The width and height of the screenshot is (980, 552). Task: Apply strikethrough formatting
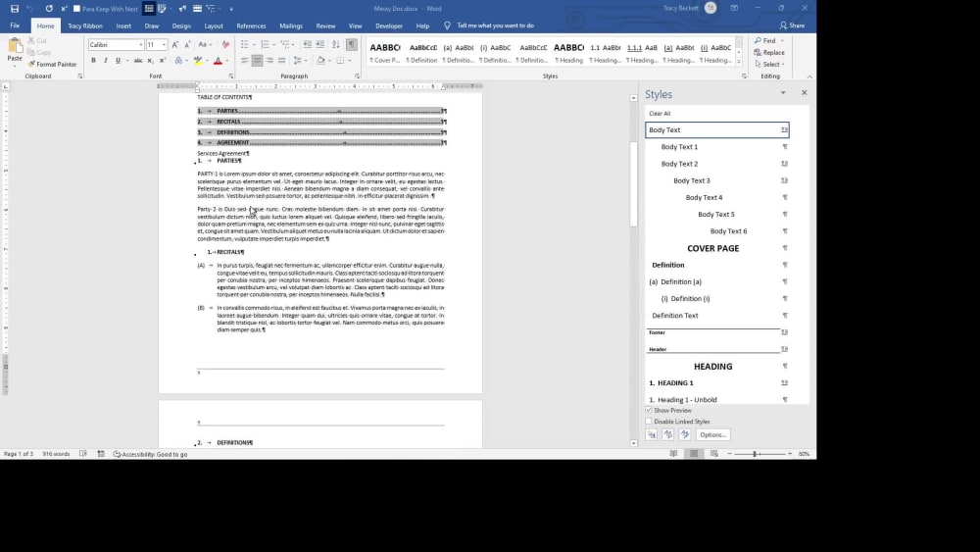[x=137, y=61]
